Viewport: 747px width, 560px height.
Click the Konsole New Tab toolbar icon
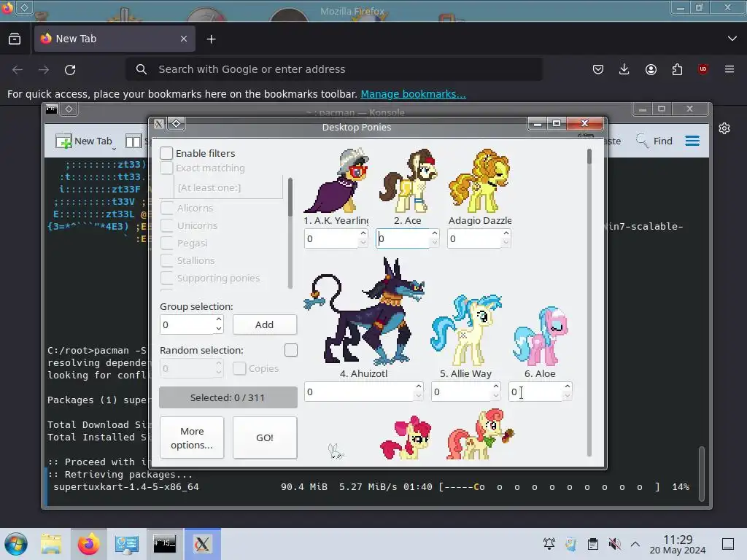point(84,141)
